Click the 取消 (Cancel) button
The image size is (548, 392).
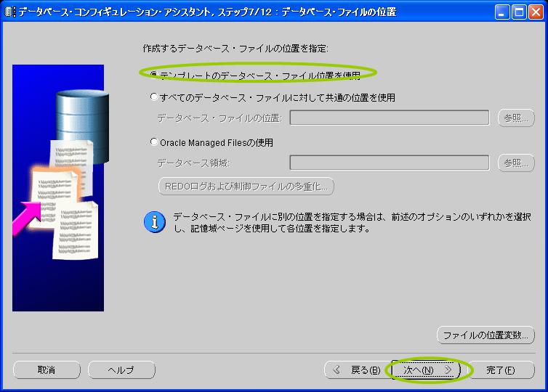click(x=47, y=369)
